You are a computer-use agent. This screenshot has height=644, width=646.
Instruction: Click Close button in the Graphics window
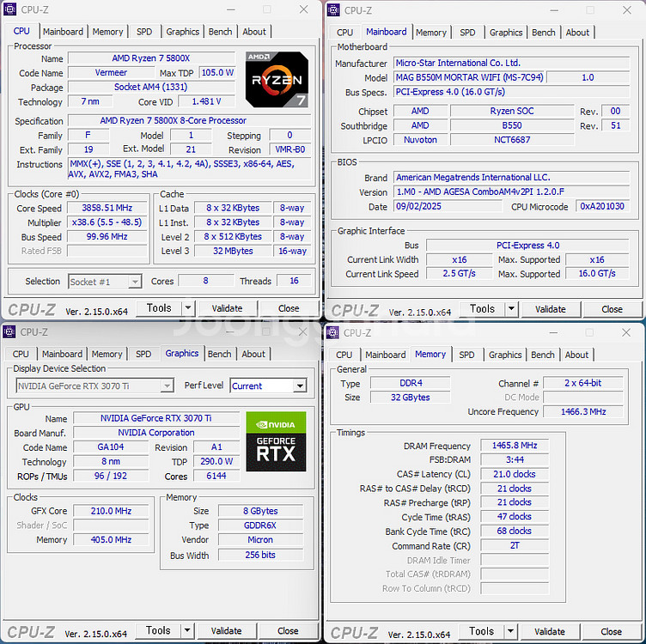coord(288,631)
